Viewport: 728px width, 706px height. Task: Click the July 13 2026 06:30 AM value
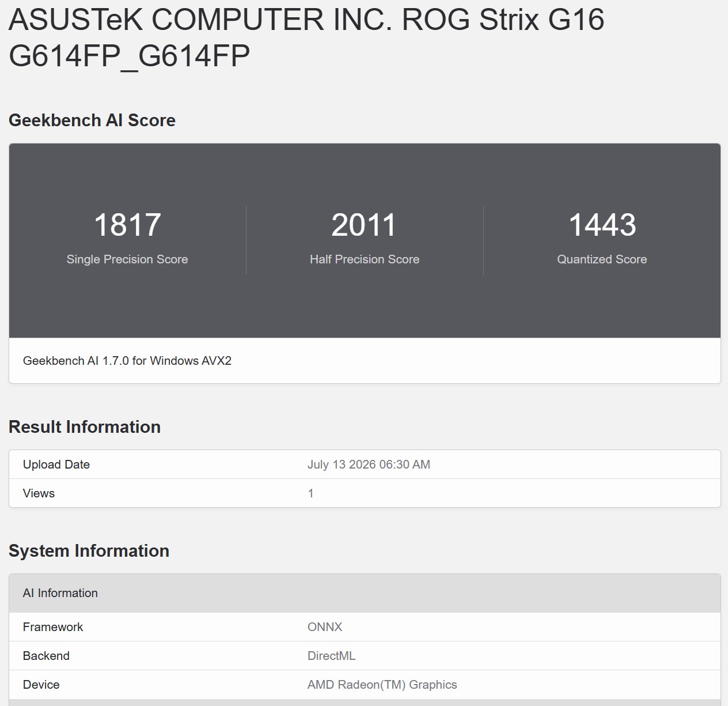pos(369,465)
